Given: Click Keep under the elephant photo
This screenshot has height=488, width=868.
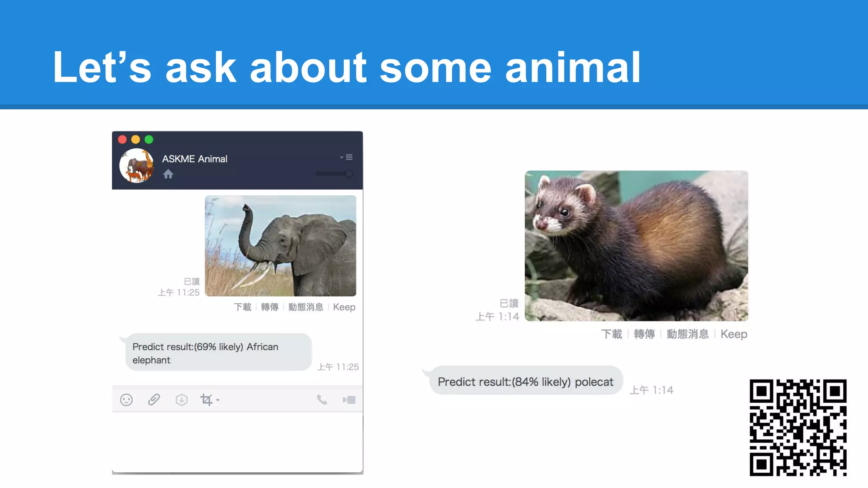Looking at the screenshot, I should (344, 307).
